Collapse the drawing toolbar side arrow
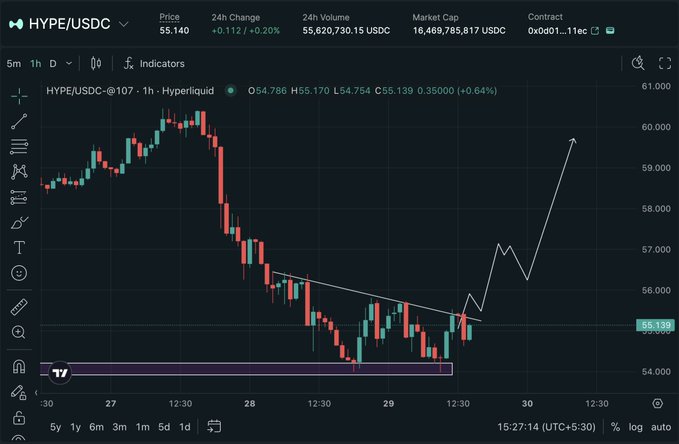The height and width of the screenshot is (444, 679). click(36, 392)
